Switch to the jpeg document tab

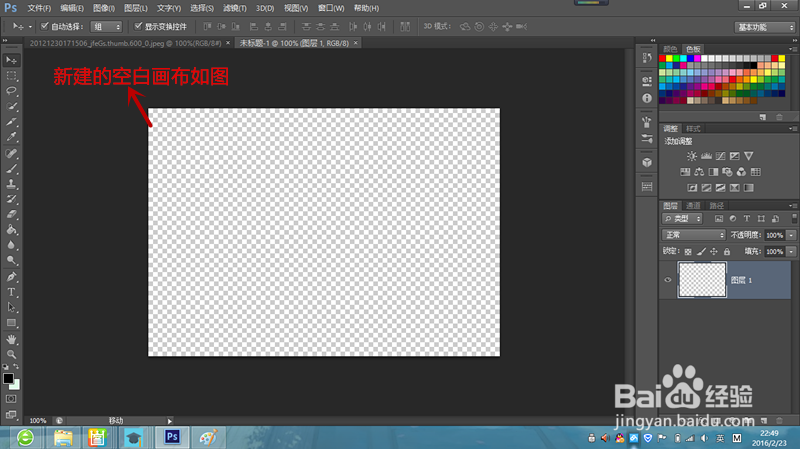pos(126,43)
